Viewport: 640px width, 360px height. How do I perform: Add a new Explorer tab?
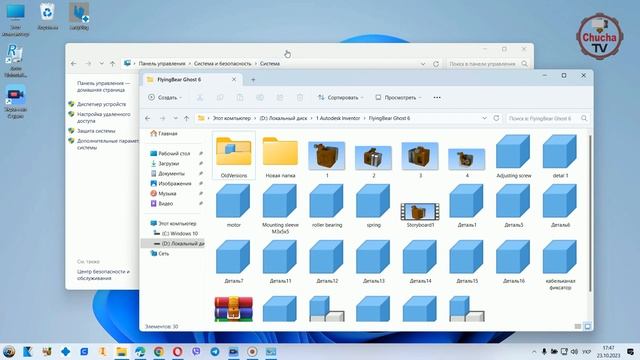[x=253, y=80]
